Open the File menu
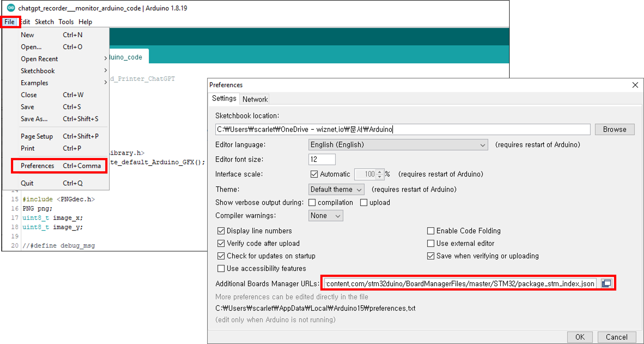 10,22
